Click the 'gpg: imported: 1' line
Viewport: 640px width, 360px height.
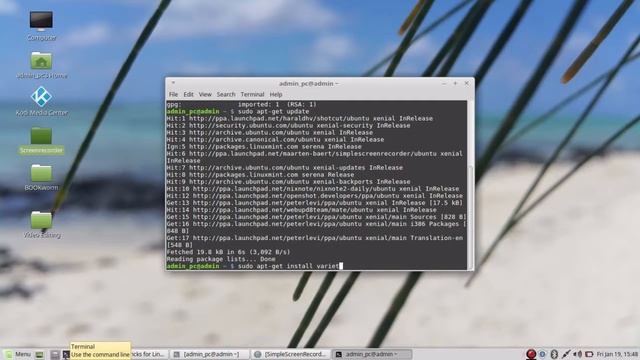pyautogui.click(x=241, y=104)
